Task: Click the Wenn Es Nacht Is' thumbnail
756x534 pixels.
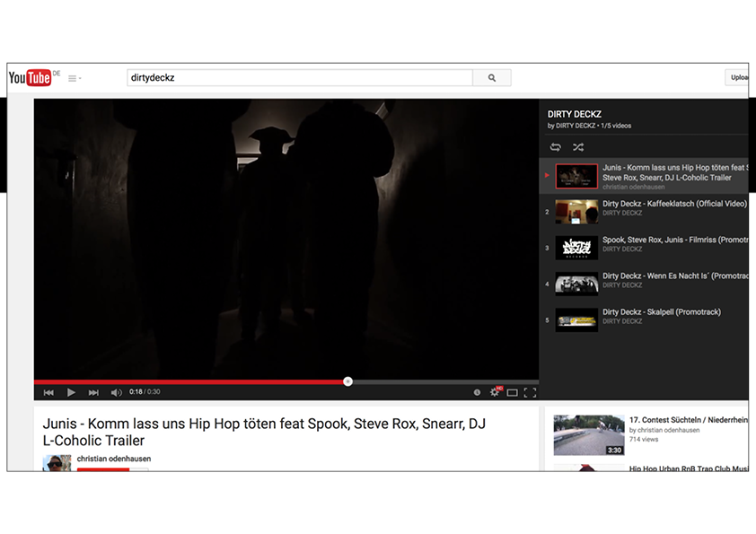Action: [x=576, y=285]
